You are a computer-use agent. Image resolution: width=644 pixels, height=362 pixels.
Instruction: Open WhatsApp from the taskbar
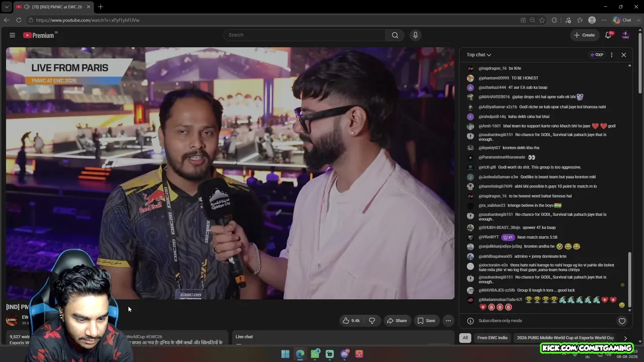(315, 354)
